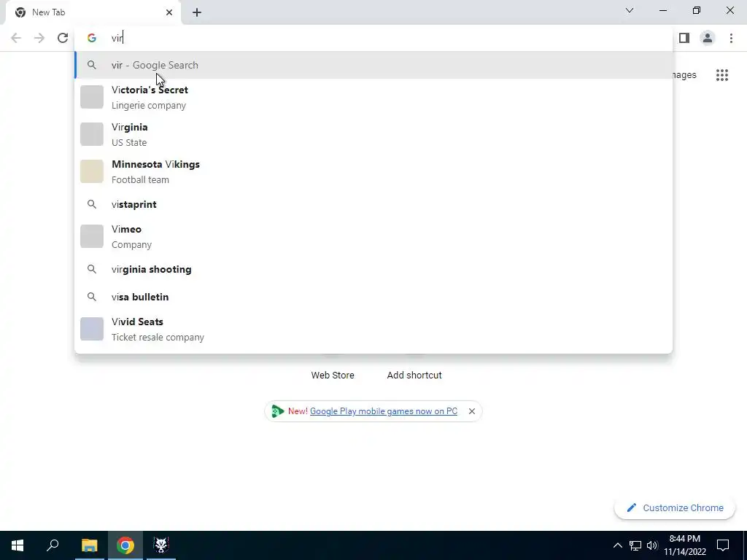The image size is (747, 560).
Task: Click the browser back arrow
Action: pyautogui.click(x=16, y=38)
